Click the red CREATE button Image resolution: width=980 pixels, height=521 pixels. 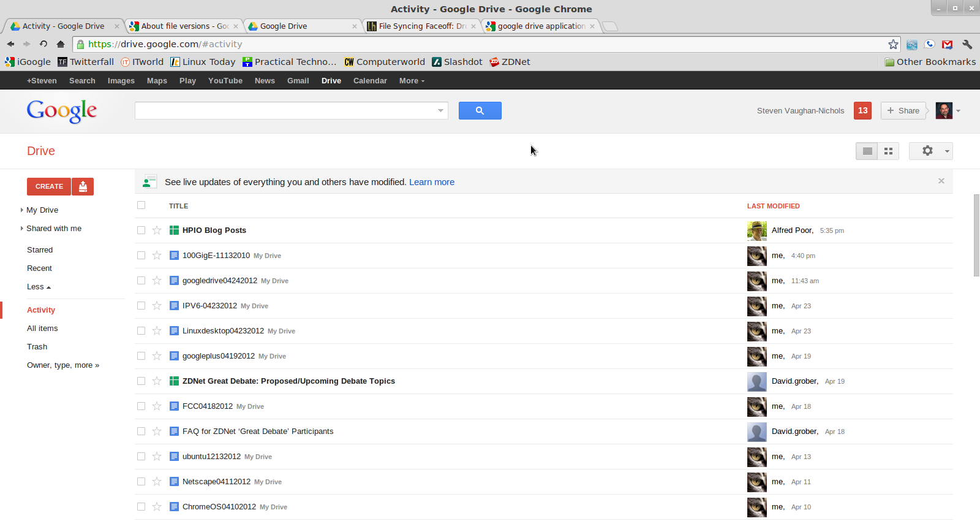pos(49,186)
